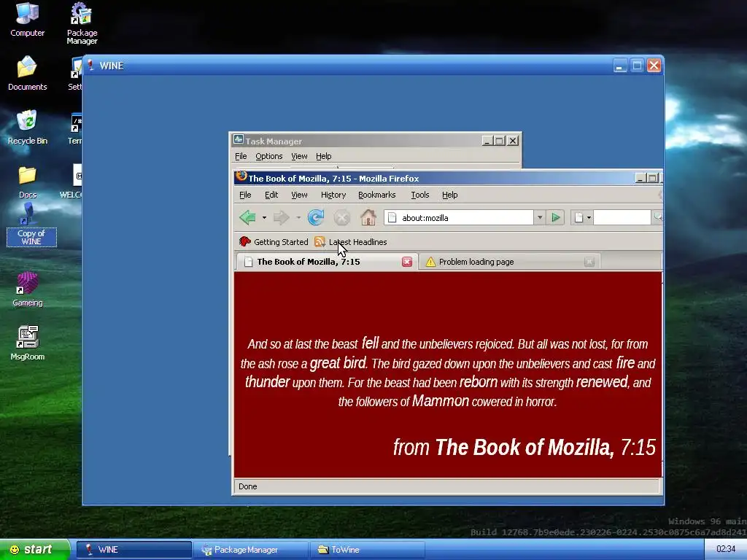Click the taskbar clock showing 02:34
This screenshot has width=747, height=560.
coord(726,549)
